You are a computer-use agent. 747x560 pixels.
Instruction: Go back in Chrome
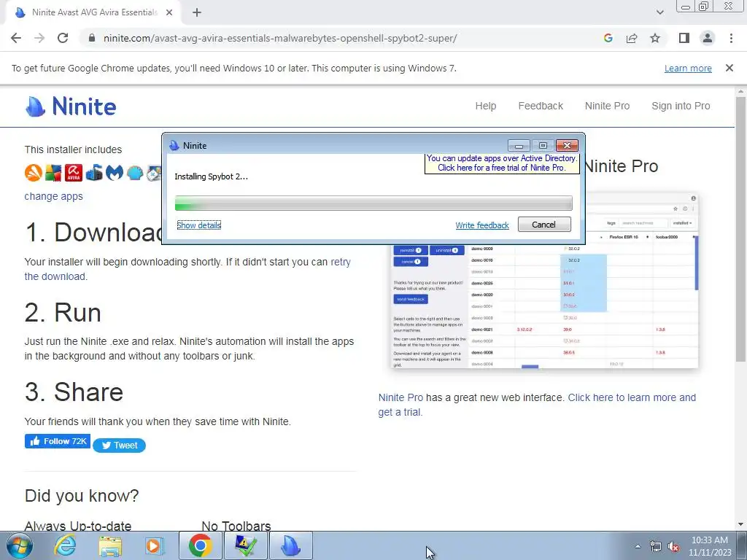16,38
